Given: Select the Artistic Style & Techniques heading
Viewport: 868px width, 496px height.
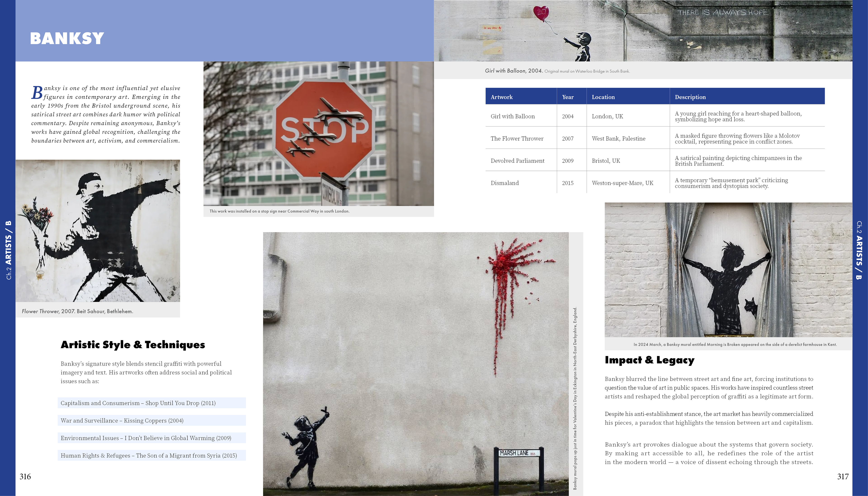Looking at the screenshot, I should click(x=133, y=345).
